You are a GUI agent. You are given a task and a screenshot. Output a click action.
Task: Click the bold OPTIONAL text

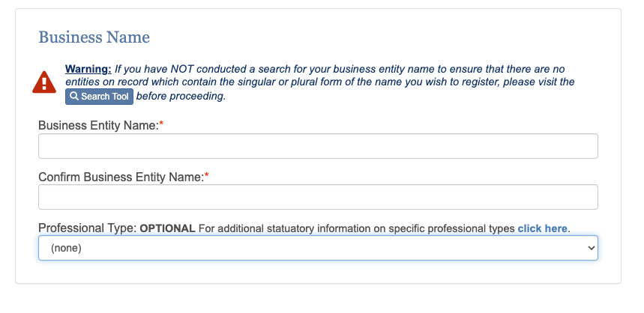click(x=168, y=228)
